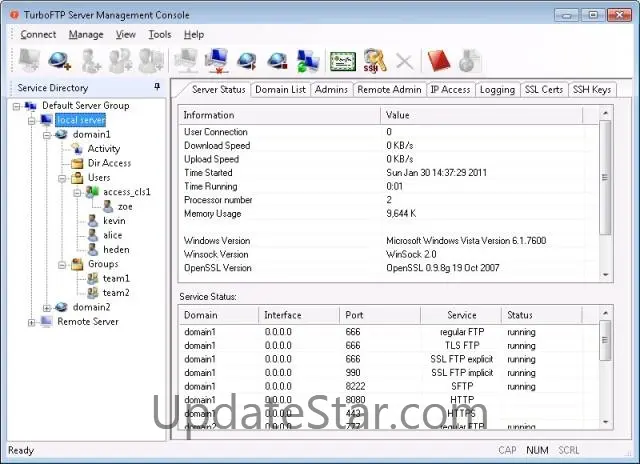Expand the Remote Server node
This screenshot has width=640, height=464.
click(x=32, y=322)
